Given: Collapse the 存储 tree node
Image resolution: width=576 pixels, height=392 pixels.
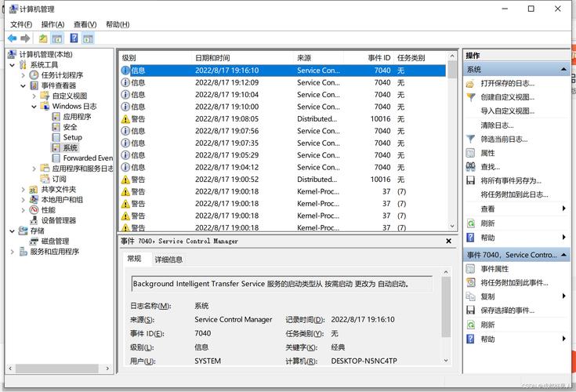Looking at the screenshot, I should (x=12, y=231).
